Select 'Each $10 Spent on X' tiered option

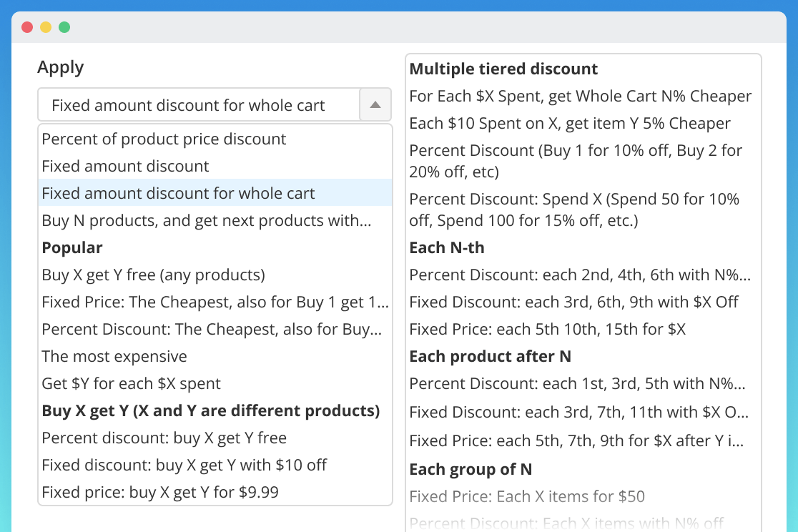pos(569,123)
